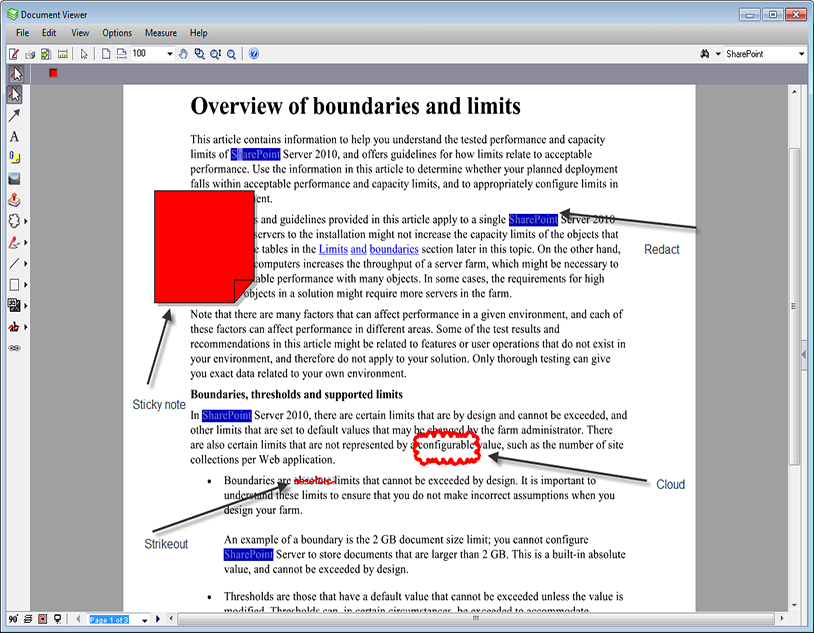Viewport: 814px width, 633px height.
Task: Open the dropdown arrow beside the binoculars icon
Action: [718, 53]
